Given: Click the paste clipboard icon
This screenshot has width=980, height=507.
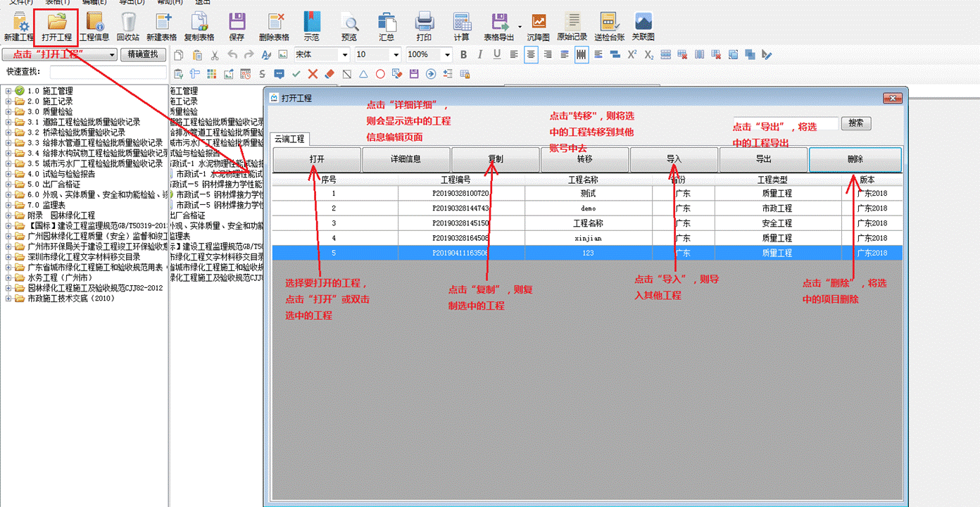Looking at the screenshot, I should coord(197,54).
